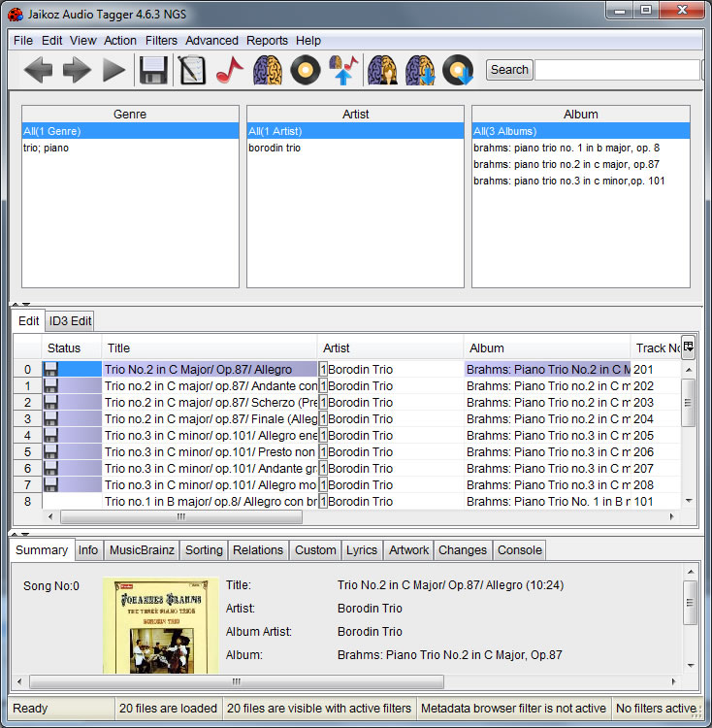This screenshot has height=728, width=712.
Task: Click the back arrow toolbar icon
Action: pos(38,70)
